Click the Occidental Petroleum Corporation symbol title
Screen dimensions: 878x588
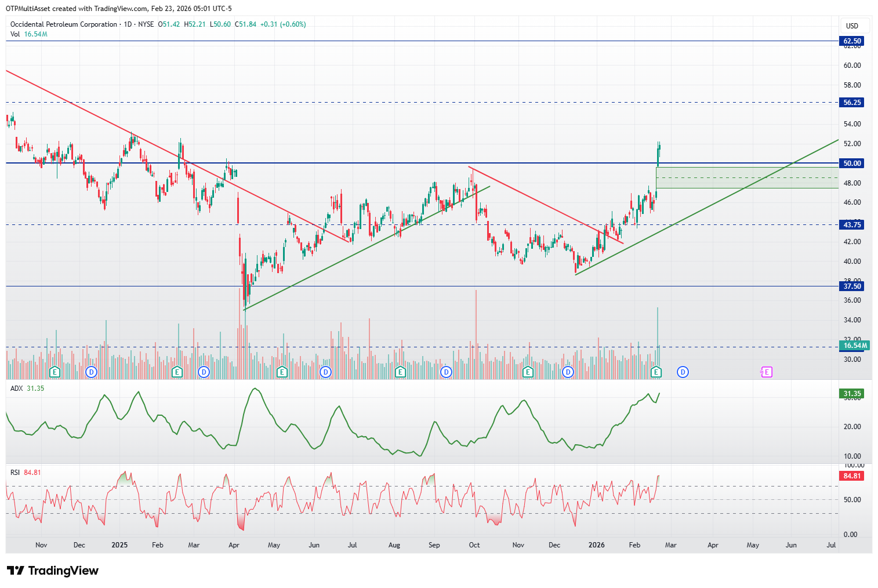[x=64, y=24]
